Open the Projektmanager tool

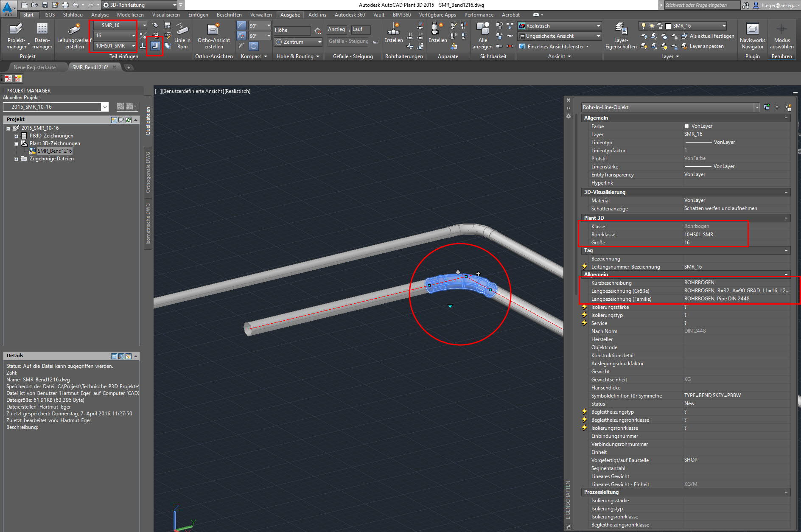click(17, 36)
